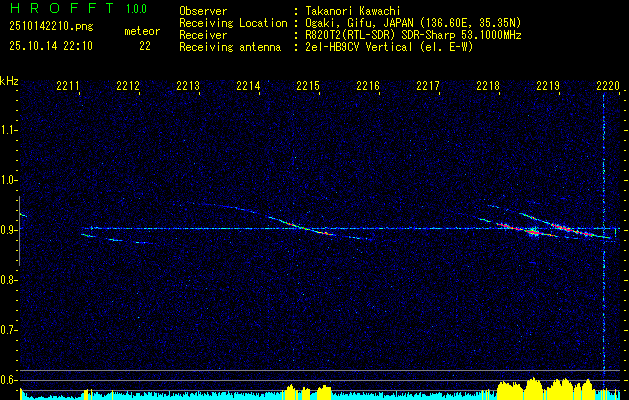
Task: Click the 2217 time marker
Action: coord(428,85)
